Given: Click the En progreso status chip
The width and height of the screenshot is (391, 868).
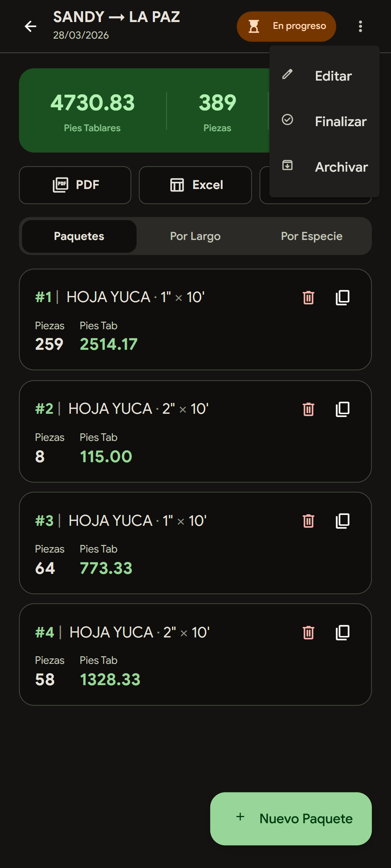Looking at the screenshot, I should point(286,26).
